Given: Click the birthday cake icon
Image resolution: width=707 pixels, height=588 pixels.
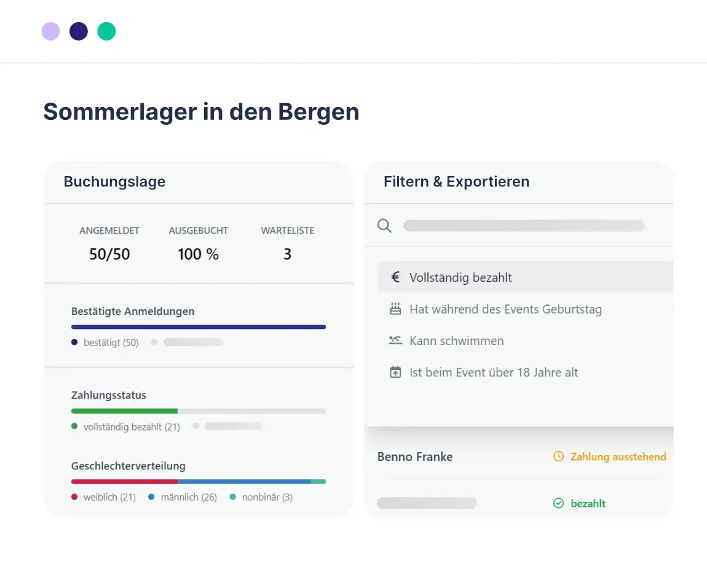Looking at the screenshot, I should point(395,309).
